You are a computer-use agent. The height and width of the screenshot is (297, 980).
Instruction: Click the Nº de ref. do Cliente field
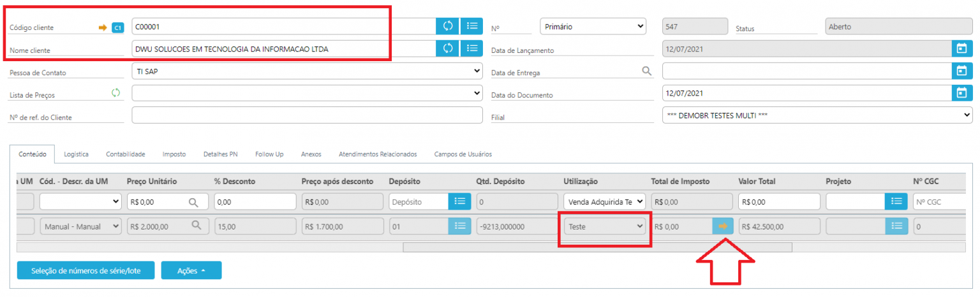click(307, 115)
